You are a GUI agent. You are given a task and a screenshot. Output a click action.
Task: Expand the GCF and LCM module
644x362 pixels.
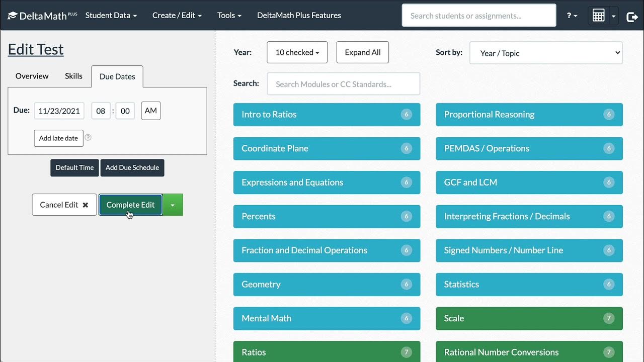coord(529,183)
